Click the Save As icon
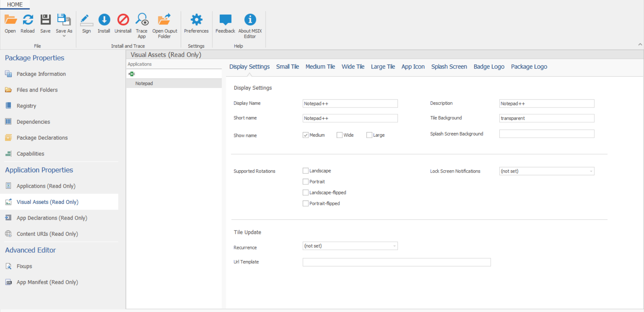This screenshot has height=312, width=644. (x=64, y=19)
